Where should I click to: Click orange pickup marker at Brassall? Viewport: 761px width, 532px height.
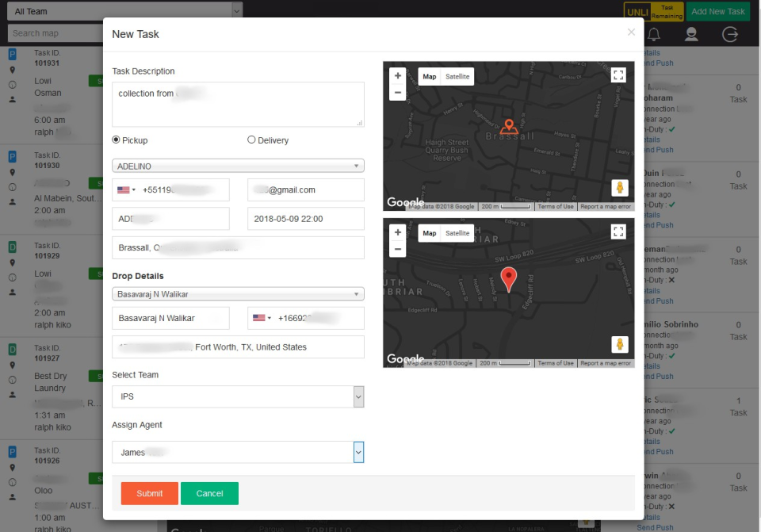509,127
